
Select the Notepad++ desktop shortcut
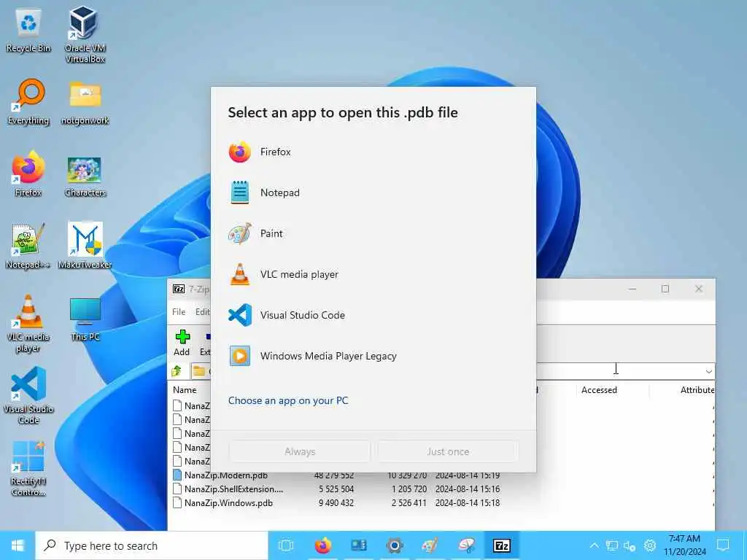(28, 246)
